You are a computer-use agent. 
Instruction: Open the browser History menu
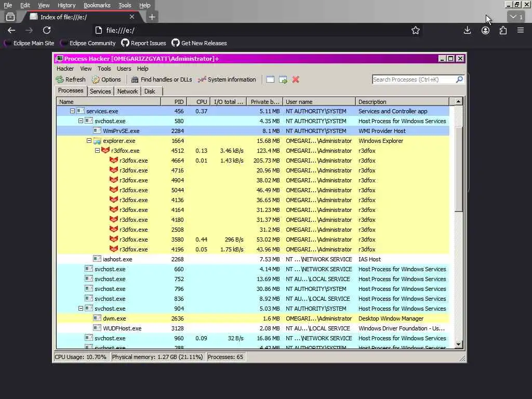point(66,5)
